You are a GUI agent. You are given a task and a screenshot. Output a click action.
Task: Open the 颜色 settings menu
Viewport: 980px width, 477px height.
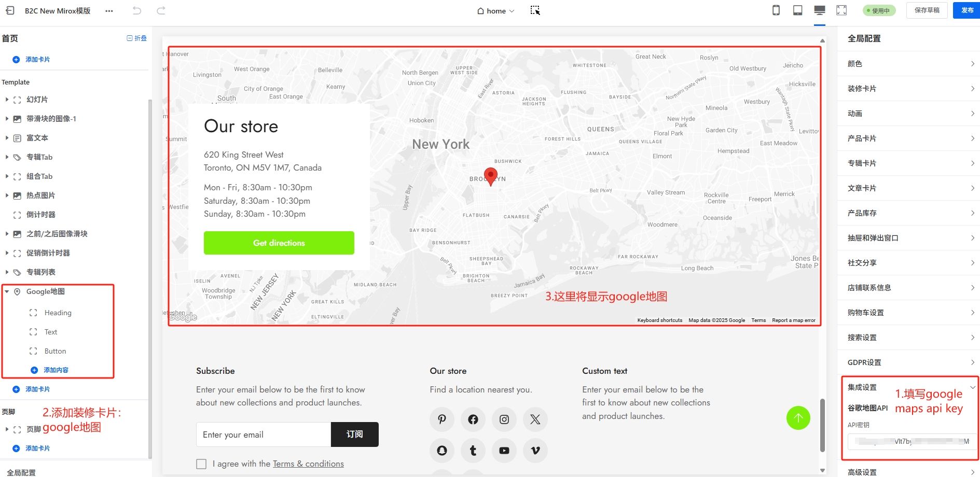(910, 64)
